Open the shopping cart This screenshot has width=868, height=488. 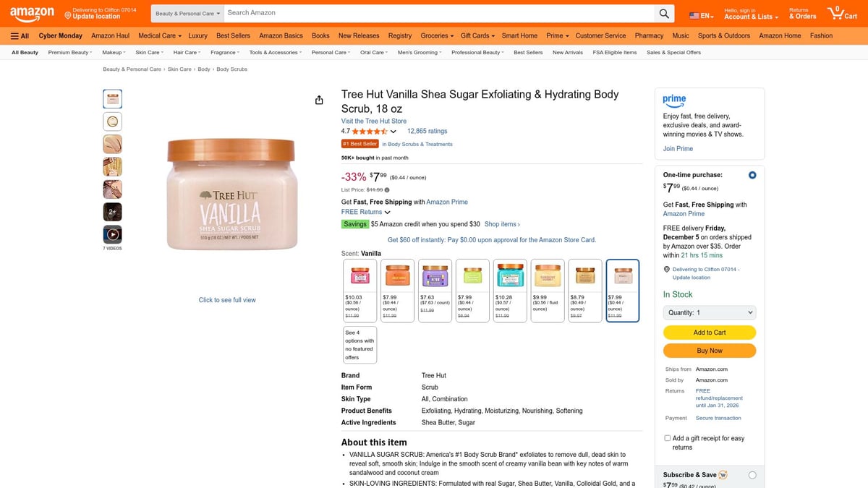click(x=842, y=12)
